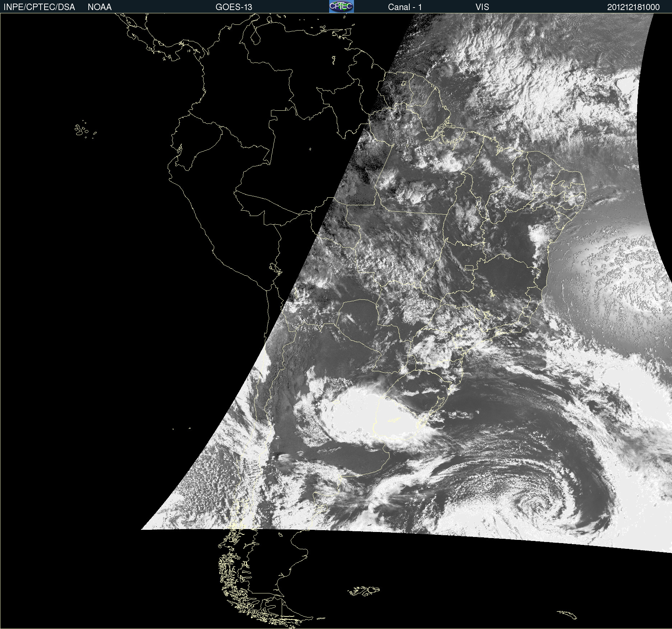
Task: Click the INPE/CPTEC/DSA header text
Action: (x=39, y=7)
